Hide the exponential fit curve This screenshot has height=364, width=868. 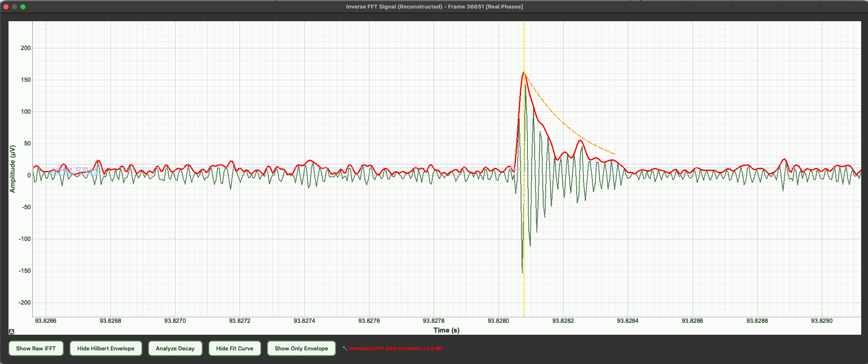coord(234,348)
